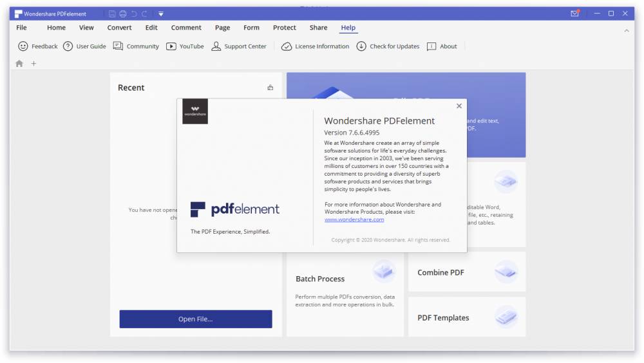Click the save icon in title bar

coord(111,14)
